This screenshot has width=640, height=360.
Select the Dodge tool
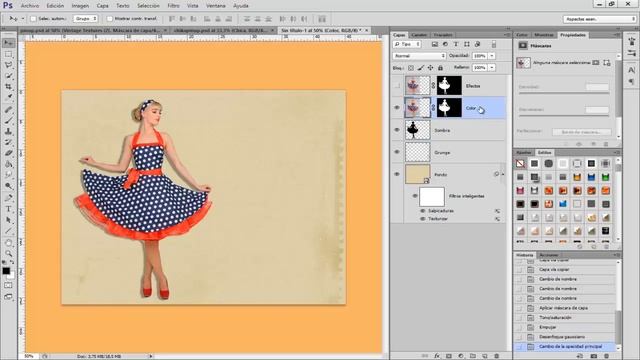click(x=8, y=186)
